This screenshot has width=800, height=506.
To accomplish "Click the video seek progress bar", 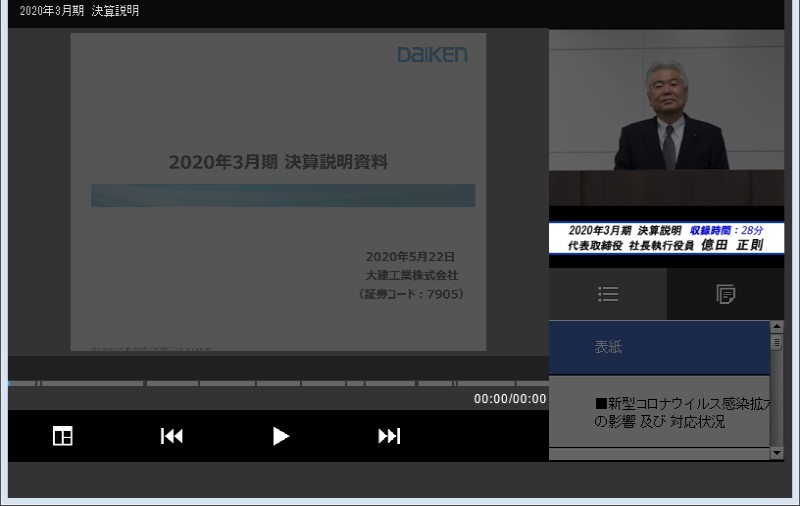I will point(279,384).
